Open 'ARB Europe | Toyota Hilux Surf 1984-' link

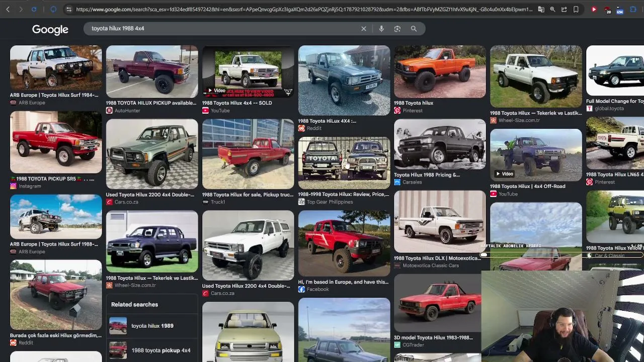pyautogui.click(x=54, y=95)
